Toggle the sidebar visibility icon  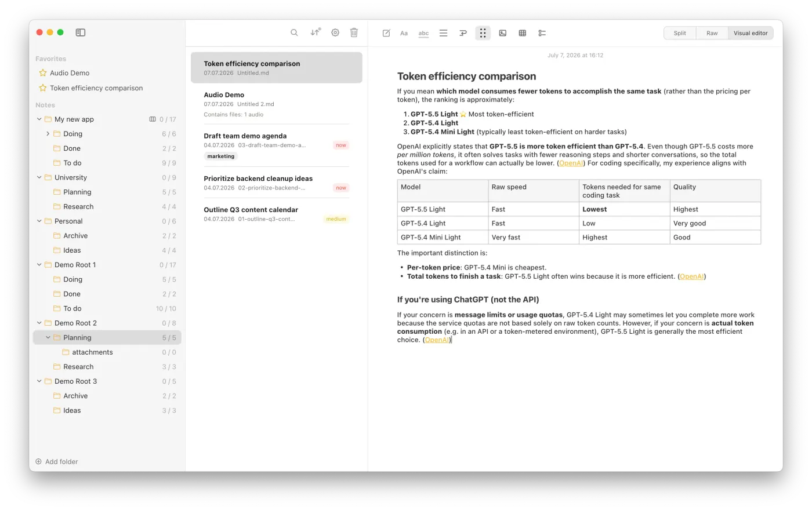click(x=81, y=32)
